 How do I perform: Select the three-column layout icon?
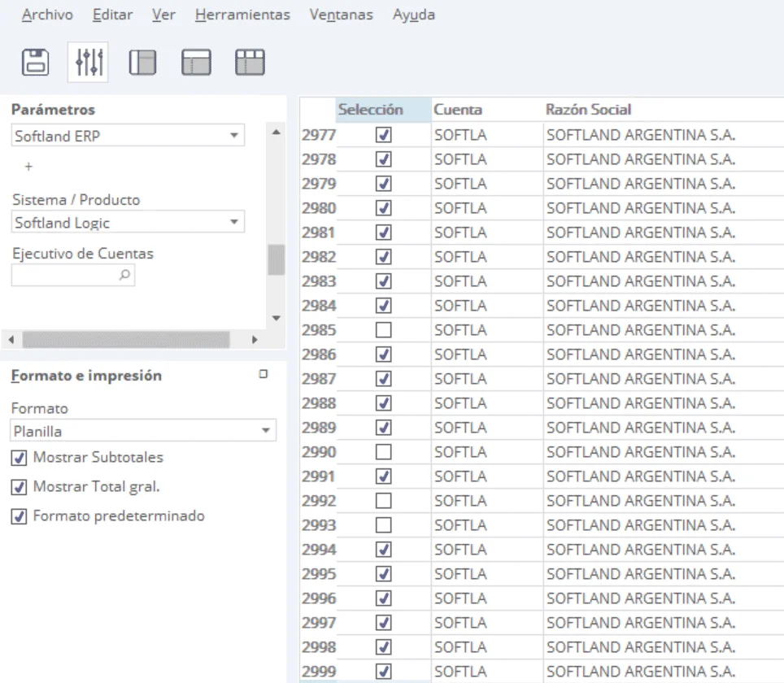(250, 63)
